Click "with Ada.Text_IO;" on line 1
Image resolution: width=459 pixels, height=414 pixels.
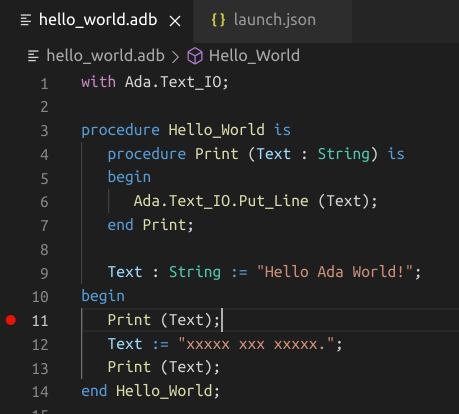point(155,82)
